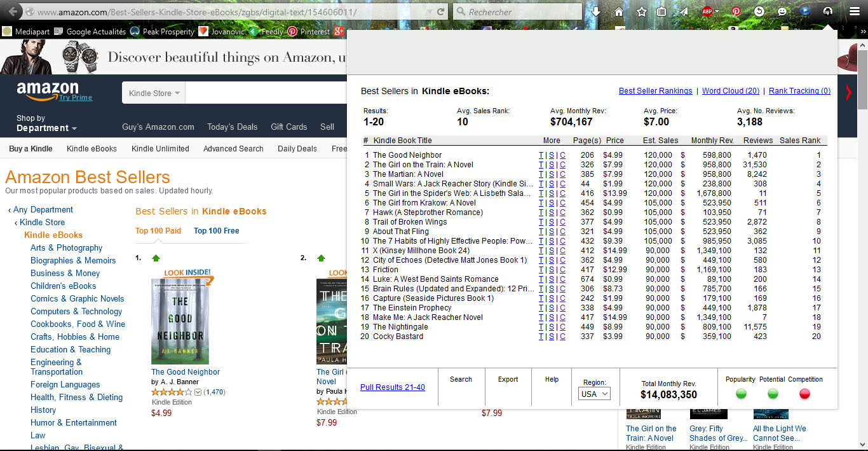This screenshot has width=868, height=451.
Task: Open the Jovanovic bookmark
Action: click(222, 31)
